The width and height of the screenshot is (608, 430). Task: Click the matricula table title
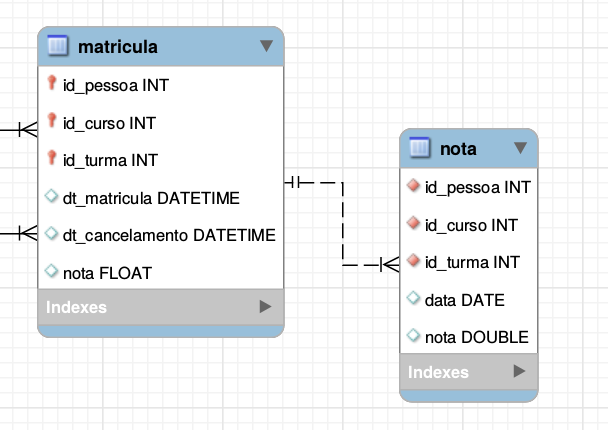[x=118, y=46]
